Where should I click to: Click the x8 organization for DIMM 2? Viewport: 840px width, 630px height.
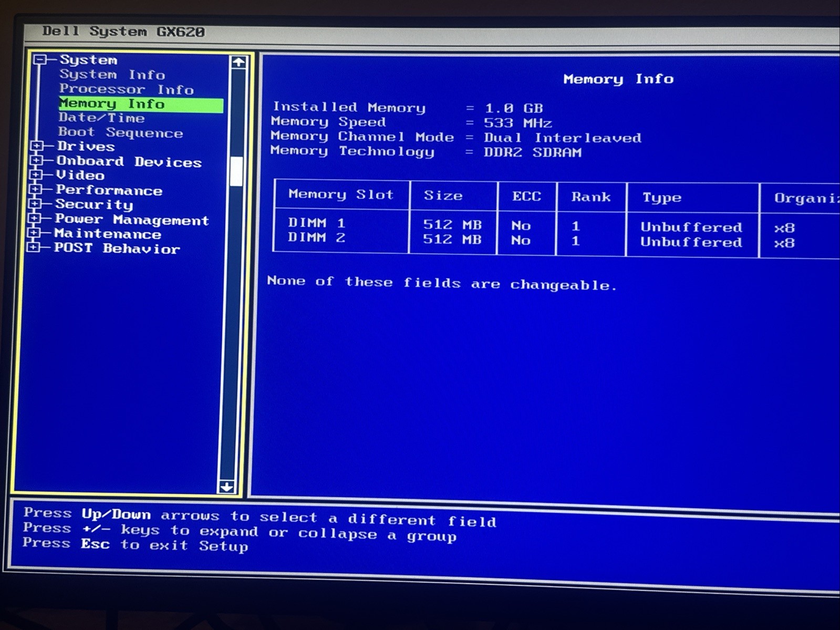coord(784,243)
